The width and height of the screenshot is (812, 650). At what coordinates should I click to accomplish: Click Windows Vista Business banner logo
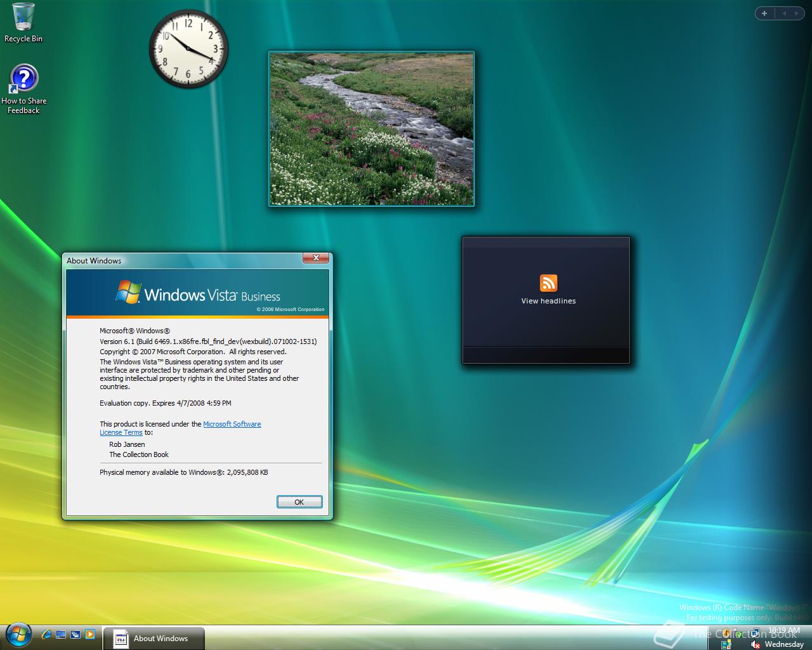tap(198, 293)
